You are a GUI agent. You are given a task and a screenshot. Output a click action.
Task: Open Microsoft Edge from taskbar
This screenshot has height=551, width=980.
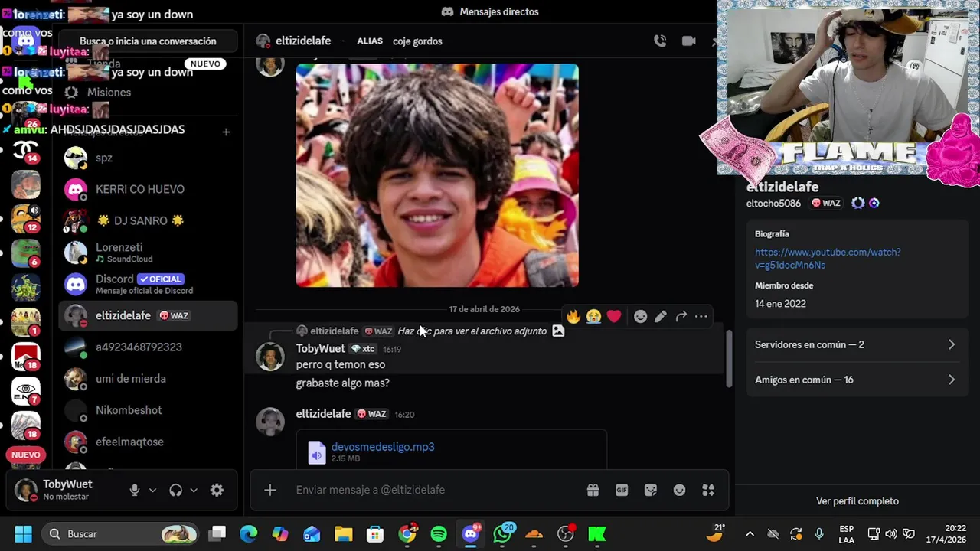248,534
